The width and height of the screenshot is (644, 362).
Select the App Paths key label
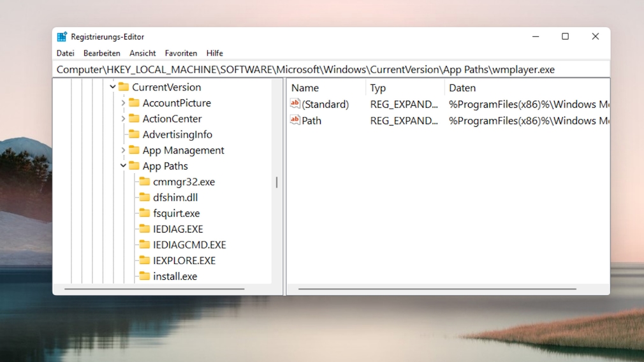tap(165, 166)
